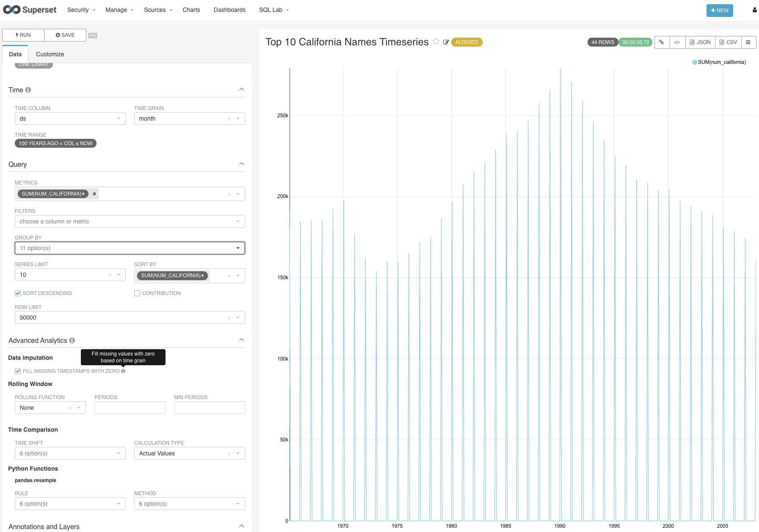This screenshot has height=532, width=759.
Task: Export results as CSV
Action: tap(728, 42)
